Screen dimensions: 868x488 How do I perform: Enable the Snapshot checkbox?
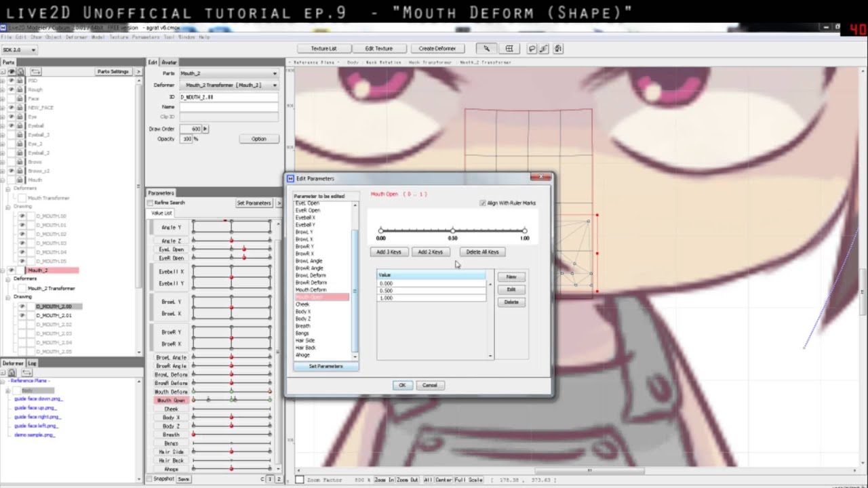tap(151, 479)
